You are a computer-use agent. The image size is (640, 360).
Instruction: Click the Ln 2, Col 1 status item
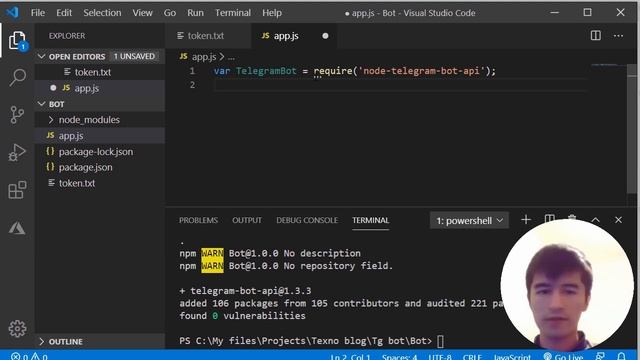[350, 357]
